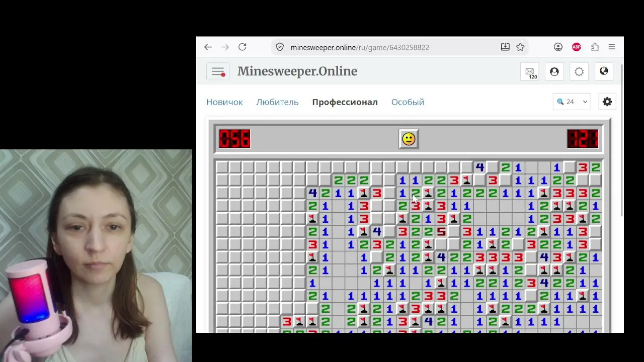644x362 pixels.
Task: Click the install-app icon in the address bar
Action: tap(505, 47)
